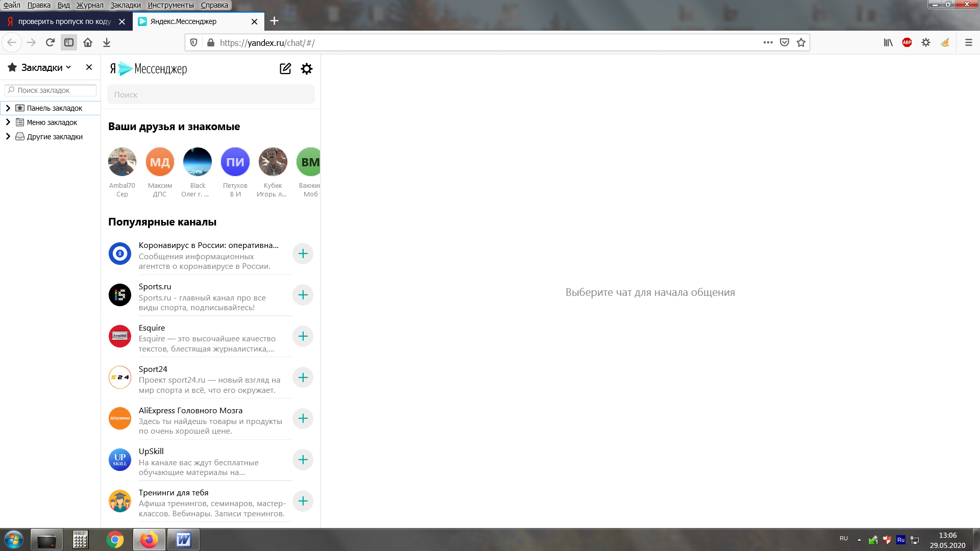Open the Инструменты menu
The image size is (980, 551).
[170, 5]
